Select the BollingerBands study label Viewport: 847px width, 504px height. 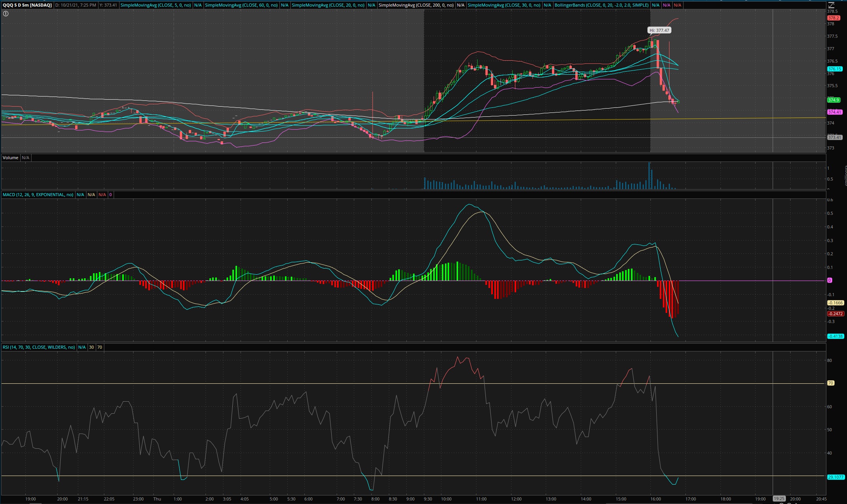coord(601,5)
